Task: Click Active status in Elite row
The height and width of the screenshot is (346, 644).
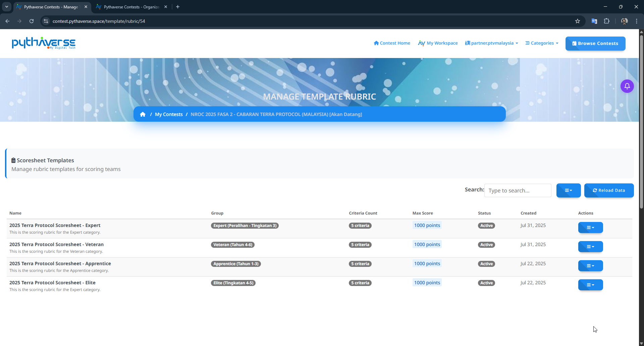Action: tap(486, 283)
